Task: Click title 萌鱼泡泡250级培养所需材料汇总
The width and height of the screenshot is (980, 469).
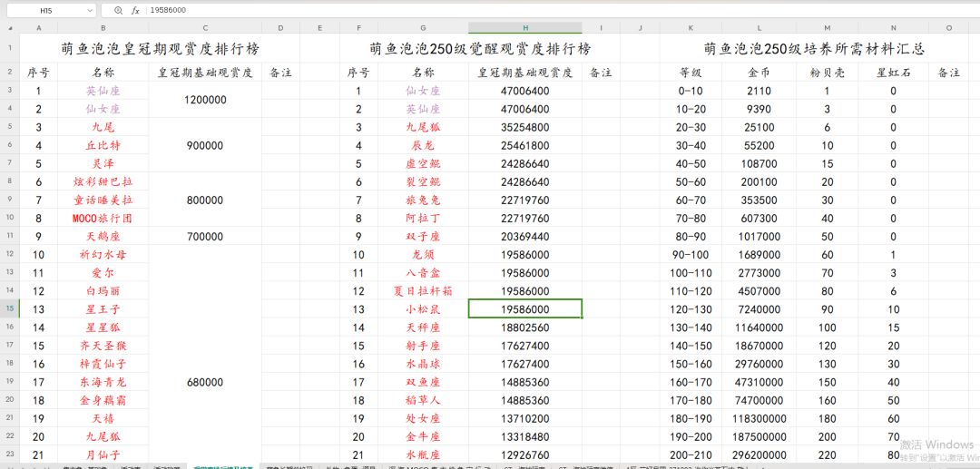Action: 814,49
